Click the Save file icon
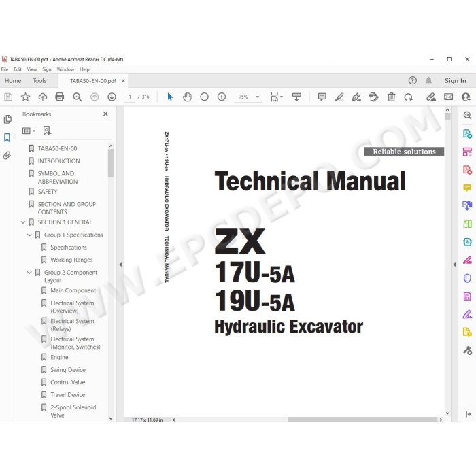The width and height of the screenshot is (476, 476). pyautogui.click(x=8, y=97)
